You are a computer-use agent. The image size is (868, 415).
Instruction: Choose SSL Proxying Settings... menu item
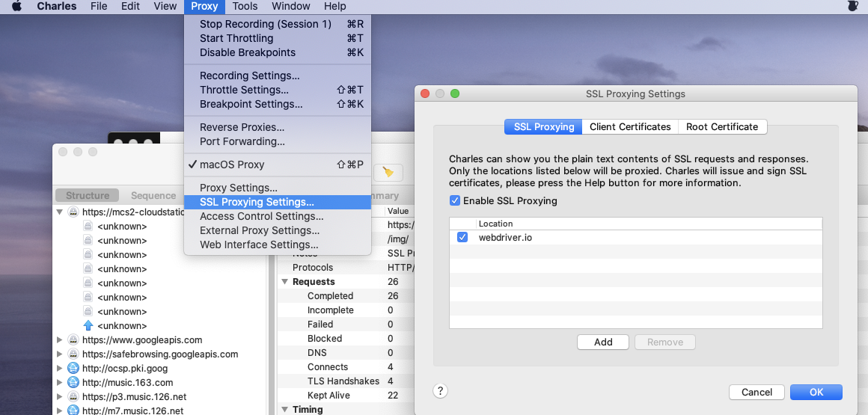tap(278, 202)
